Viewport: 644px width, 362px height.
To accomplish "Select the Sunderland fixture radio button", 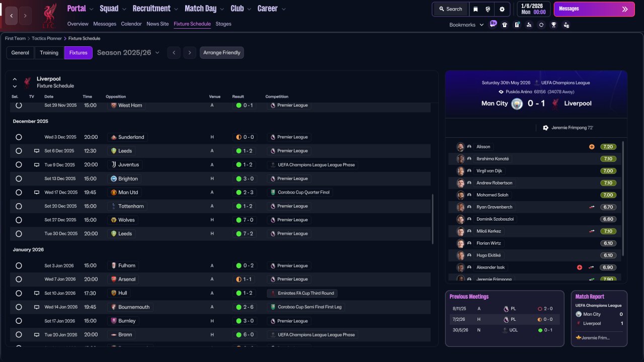I will (x=19, y=137).
